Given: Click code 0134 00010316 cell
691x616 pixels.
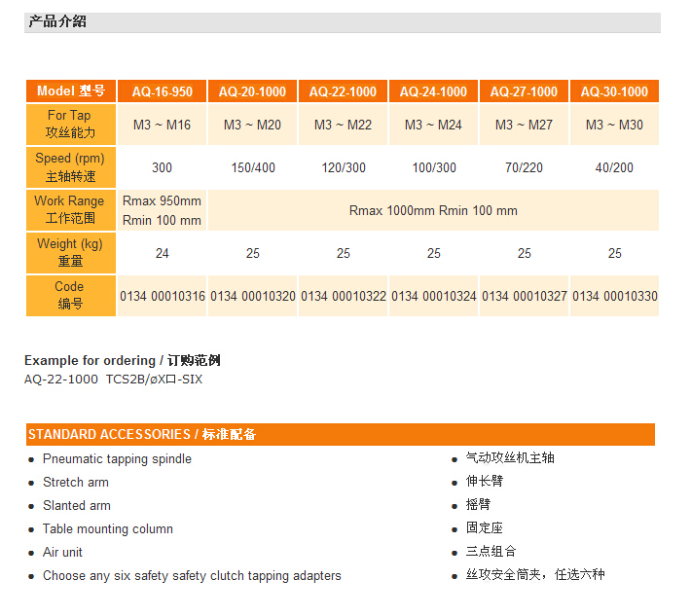Looking at the screenshot, I should [162, 296].
